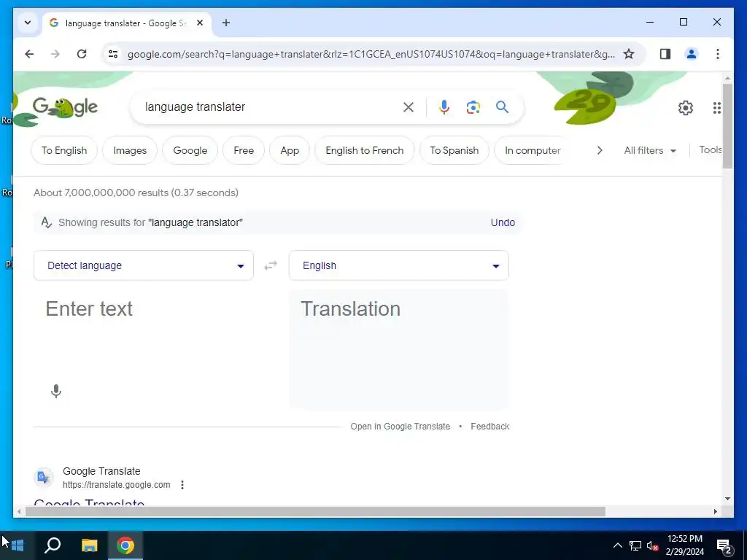Image resolution: width=747 pixels, height=560 pixels.
Task: Click the Chrome taskbar icon
Action: pyautogui.click(x=125, y=545)
